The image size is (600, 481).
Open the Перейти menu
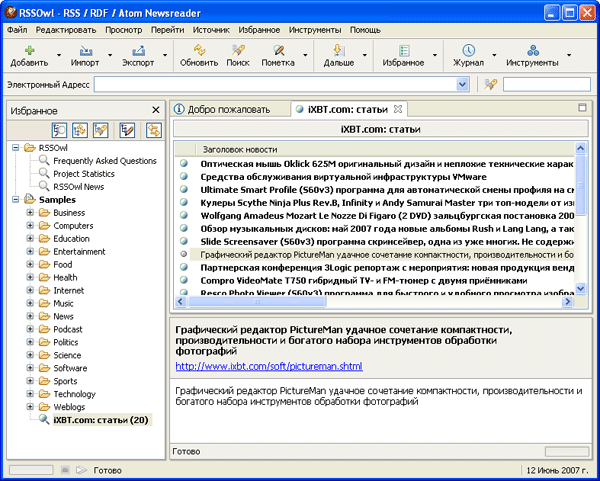click(x=167, y=30)
